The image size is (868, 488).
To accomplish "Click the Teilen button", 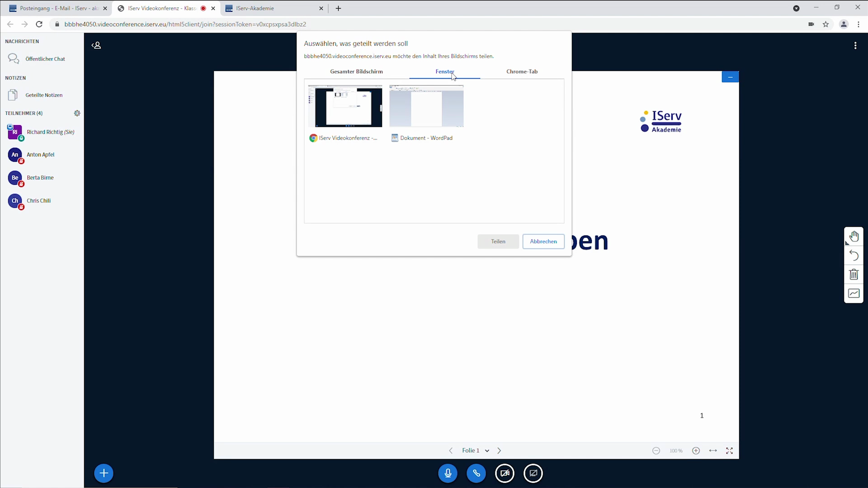I will pyautogui.click(x=498, y=241).
